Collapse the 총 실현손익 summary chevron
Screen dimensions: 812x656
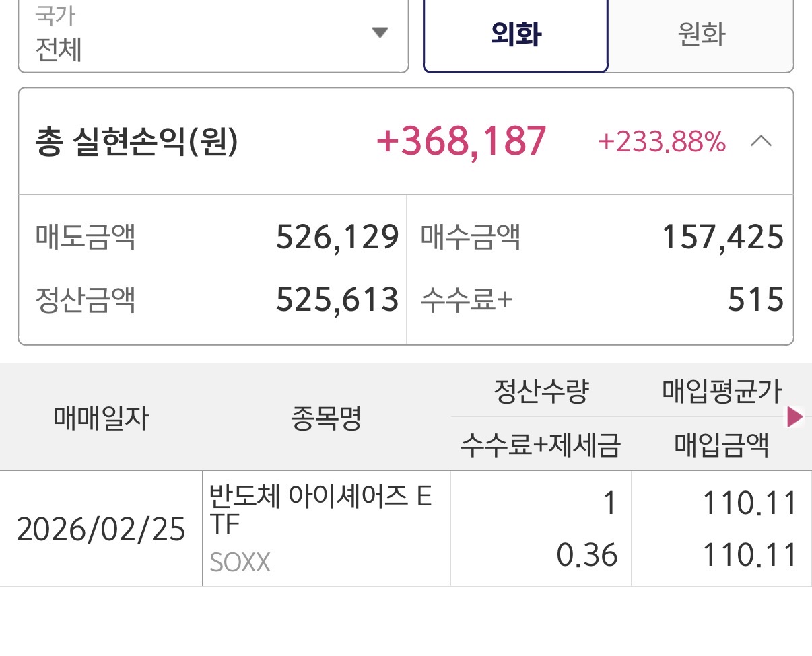tap(761, 141)
